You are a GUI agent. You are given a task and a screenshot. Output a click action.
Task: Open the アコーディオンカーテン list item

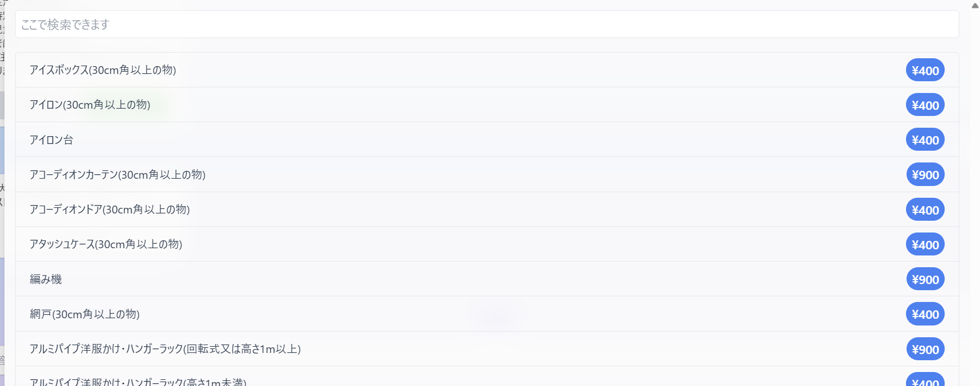click(118, 175)
